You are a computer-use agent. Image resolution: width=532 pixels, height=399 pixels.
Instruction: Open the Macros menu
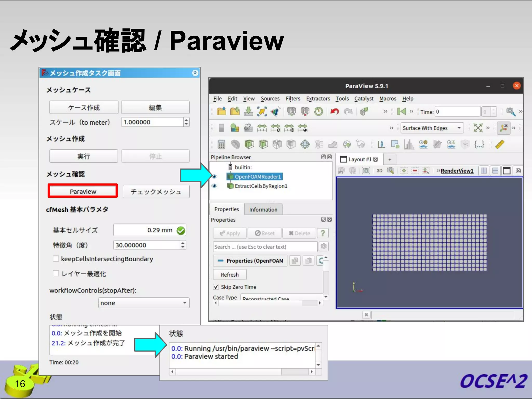[x=388, y=98]
